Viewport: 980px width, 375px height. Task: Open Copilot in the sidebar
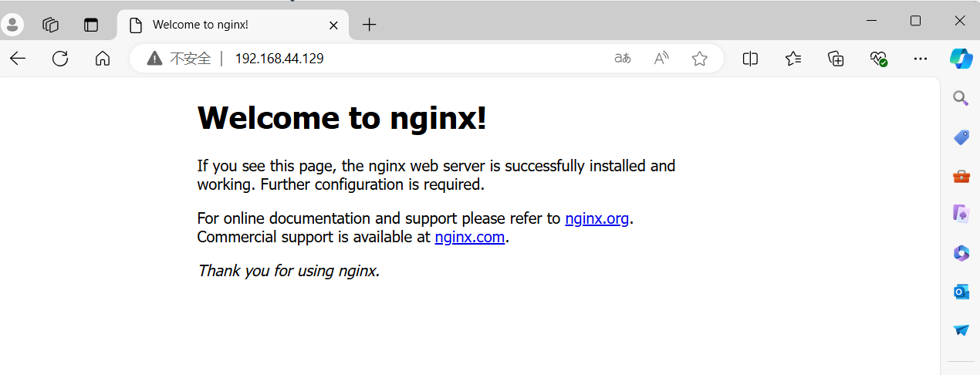point(961,59)
